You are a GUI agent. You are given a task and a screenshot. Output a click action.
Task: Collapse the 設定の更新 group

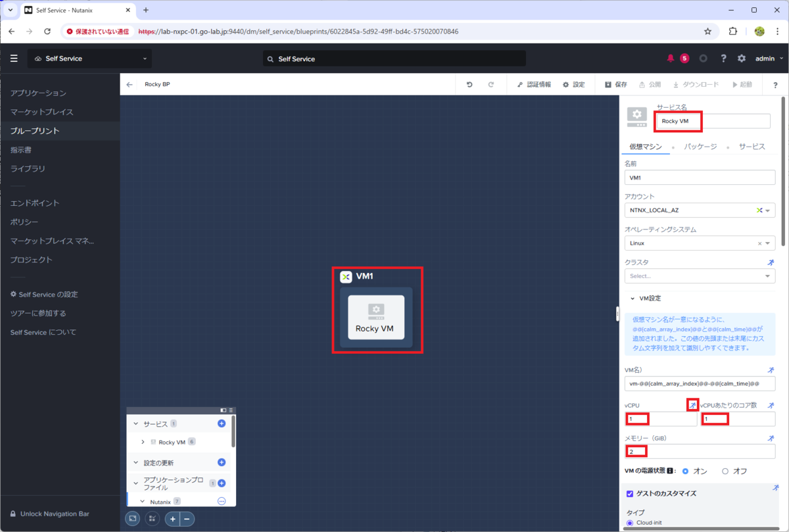(x=136, y=463)
